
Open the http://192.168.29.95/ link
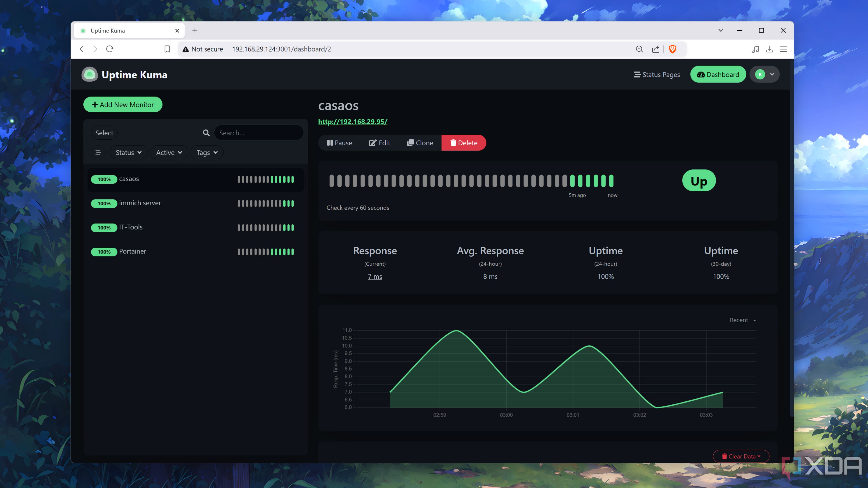(x=352, y=122)
